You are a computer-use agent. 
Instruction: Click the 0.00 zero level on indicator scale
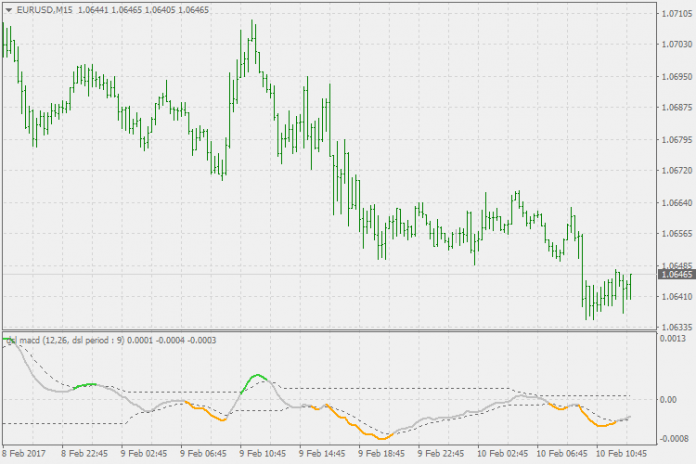click(x=670, y=399)
